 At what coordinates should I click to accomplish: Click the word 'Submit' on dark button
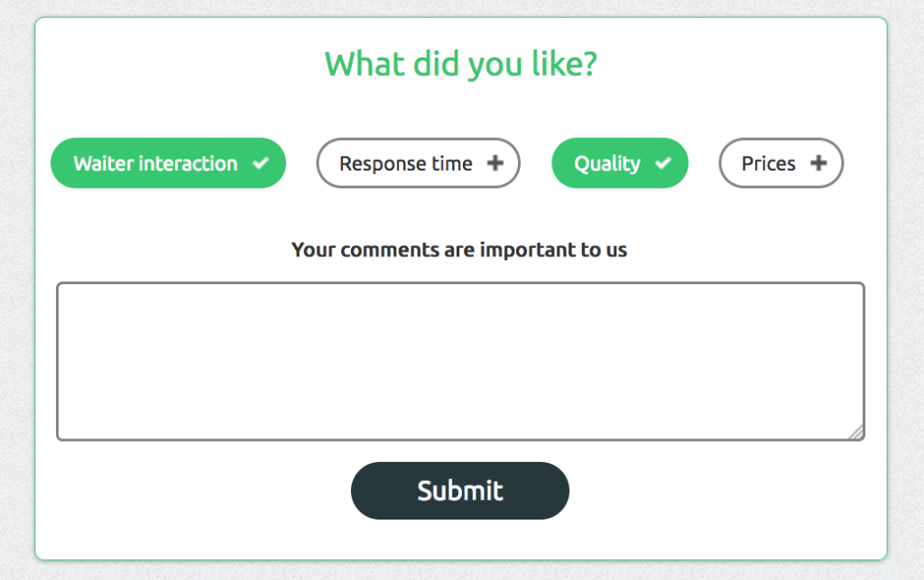point(460,491)
